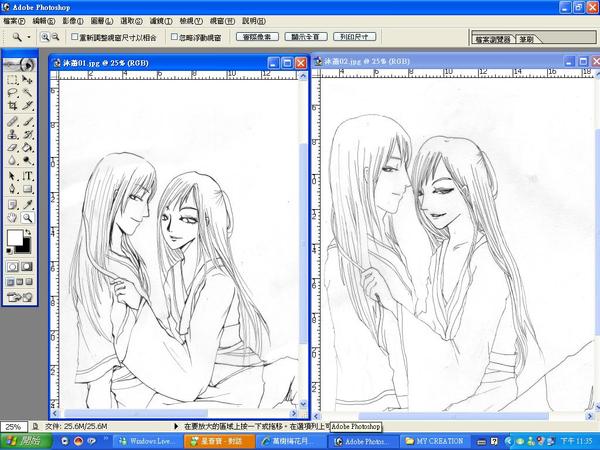Image resolution: width=600 pixels, height=450 pixels.
Task: Select the Rectangular Marquee tool
Action: point(12,80)
